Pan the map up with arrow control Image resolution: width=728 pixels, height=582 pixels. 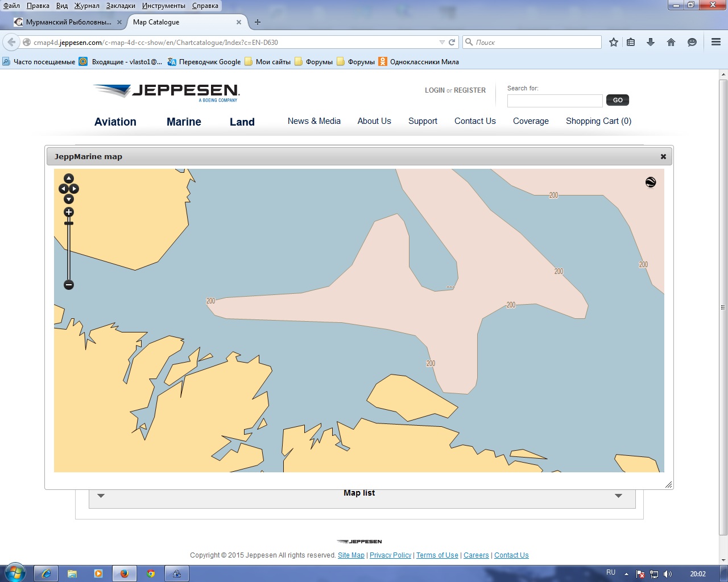69,178
